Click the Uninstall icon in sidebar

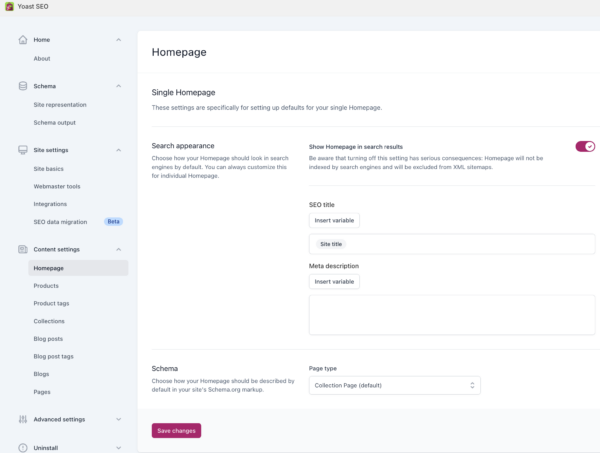point(23,447)
